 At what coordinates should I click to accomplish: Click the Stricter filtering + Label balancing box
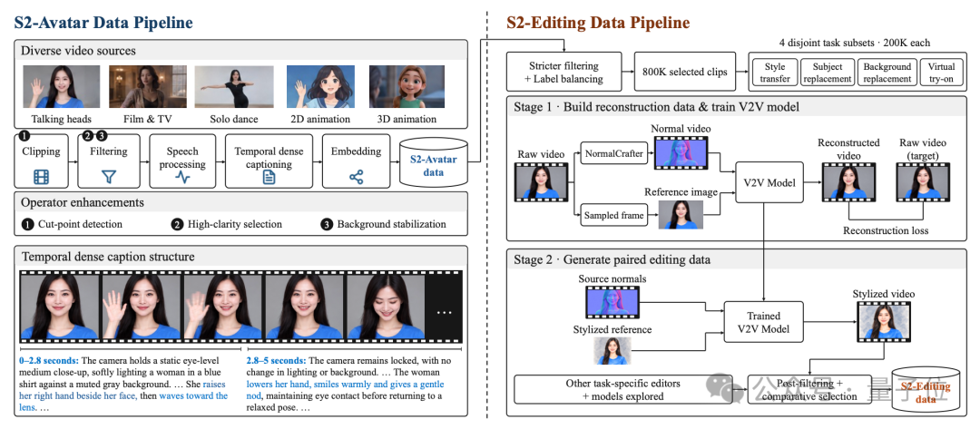(564, 73)
